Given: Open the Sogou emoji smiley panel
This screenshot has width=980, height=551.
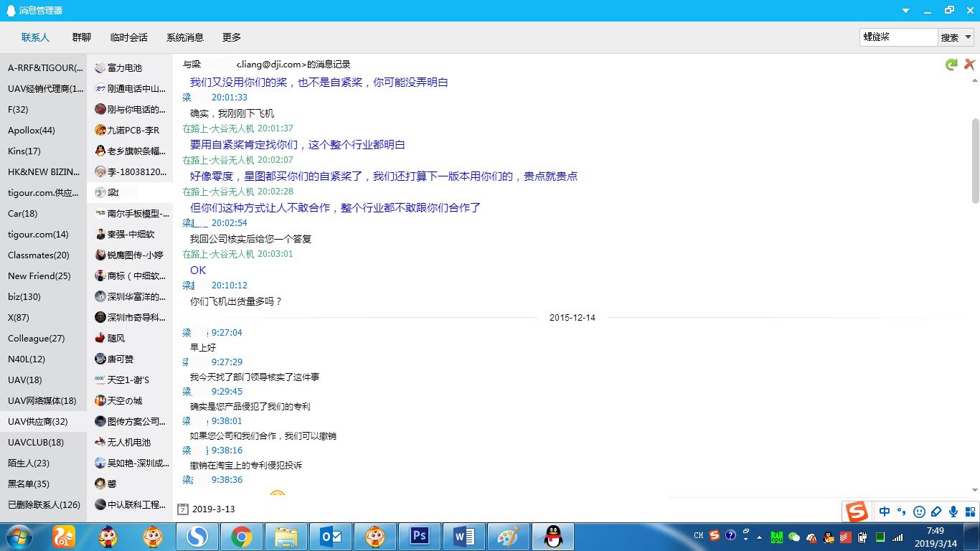Looking at the screenshot, I should click(919, 512).
